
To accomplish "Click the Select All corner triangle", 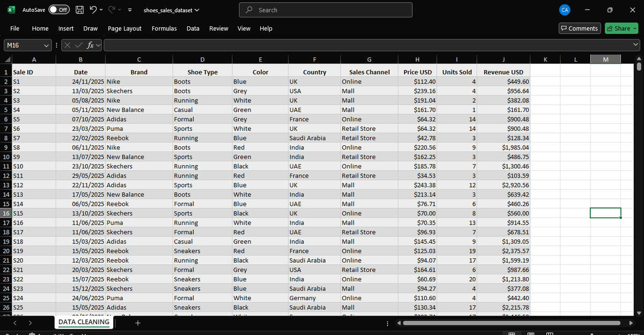I will point(6,59).
